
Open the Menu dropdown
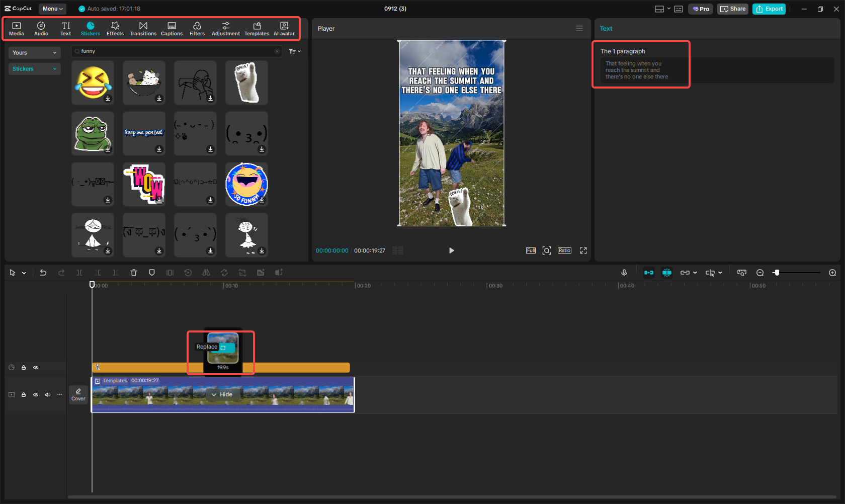click(x=52, y=9)
